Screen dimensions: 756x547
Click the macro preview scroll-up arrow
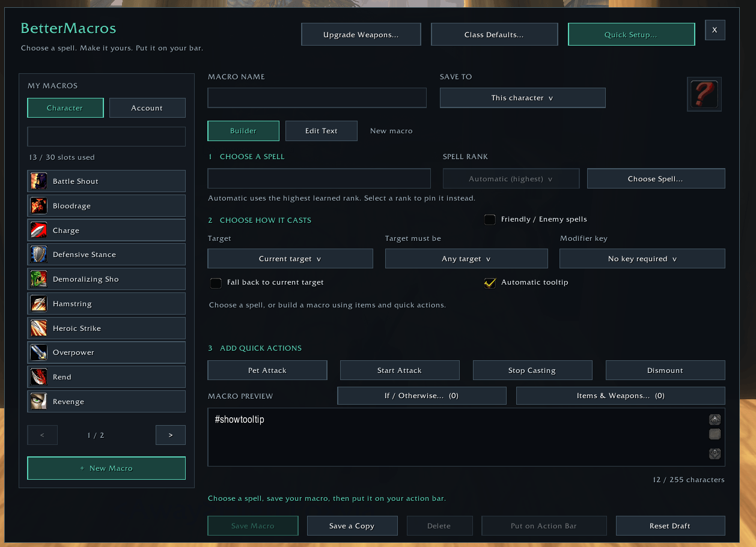[x=715, y=420]
